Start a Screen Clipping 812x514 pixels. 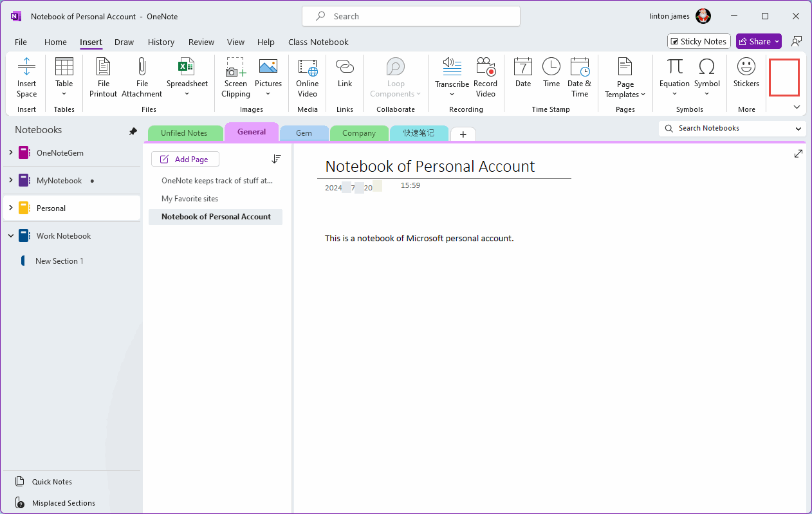[235, 77]
